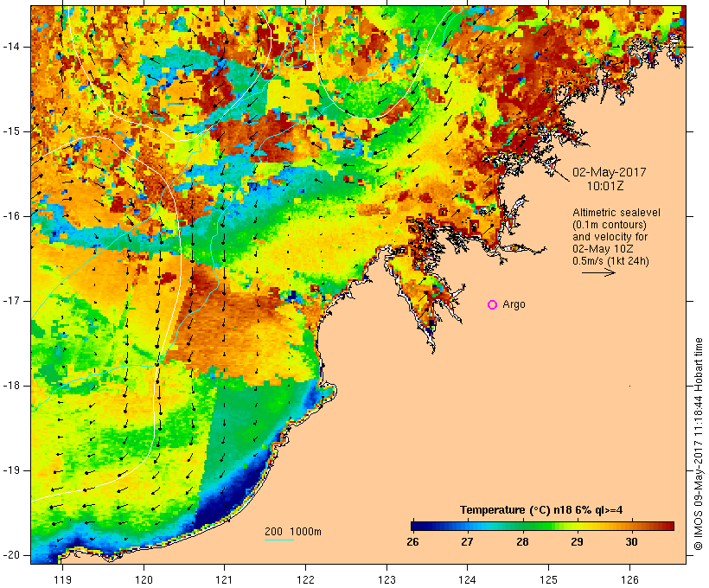Click the magenta Argo float circle marker
Image resolution: width=709 pixels, height=588 pixels.
click(493, 305)
